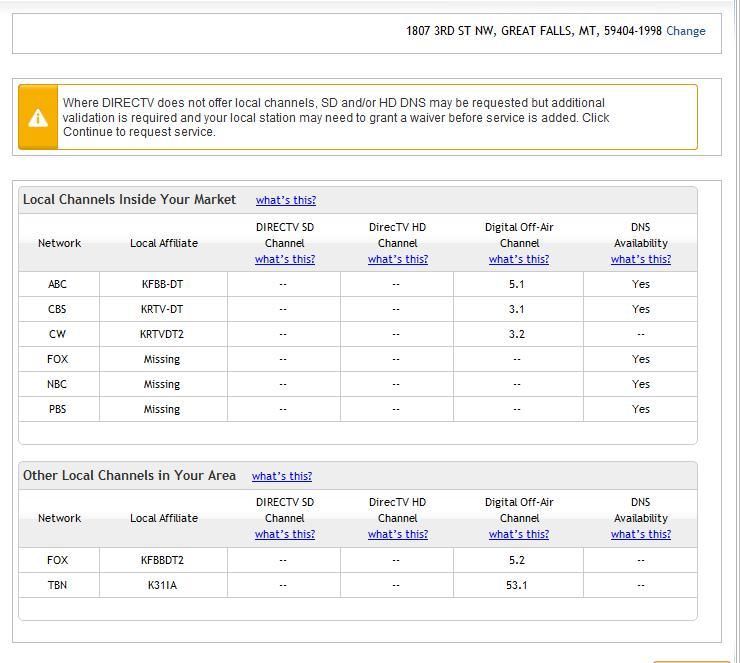
Task: Open DIRECTV SD Channel "what's this?" in Inside Your Market table
Action: pos(285,259)
